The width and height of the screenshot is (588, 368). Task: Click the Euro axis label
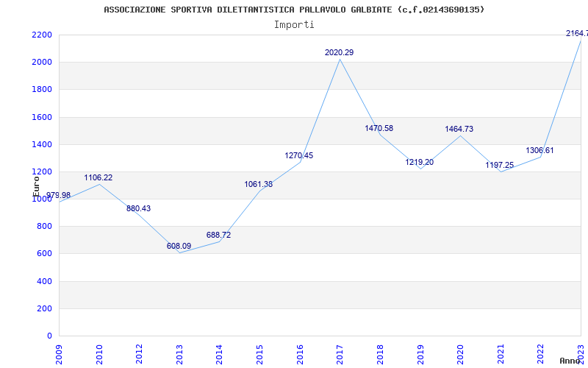pyautogui.click(x=36, y=186)
